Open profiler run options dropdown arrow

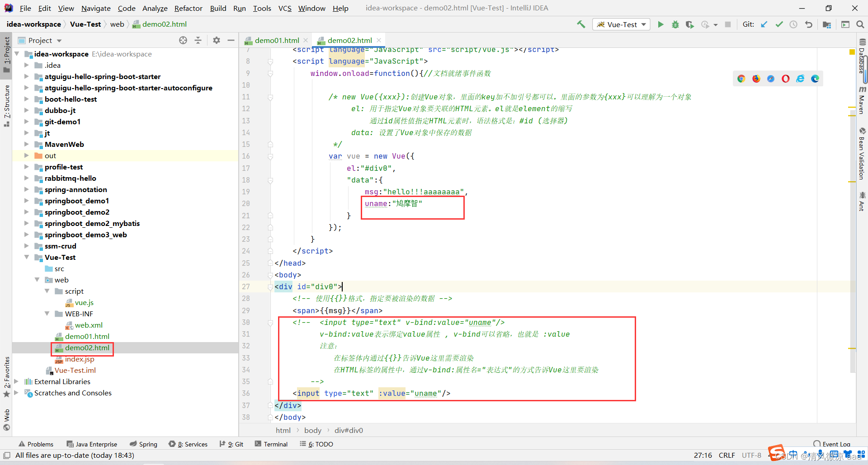pyautogui.click(x=716, y=25)
